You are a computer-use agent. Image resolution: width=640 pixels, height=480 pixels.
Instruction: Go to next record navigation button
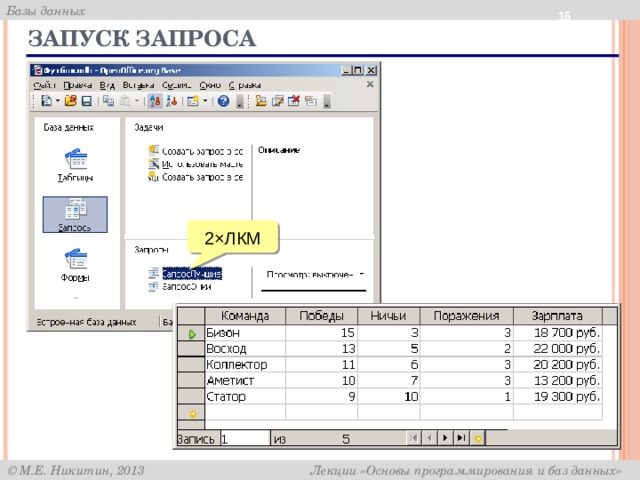click(x=445, y=438)
